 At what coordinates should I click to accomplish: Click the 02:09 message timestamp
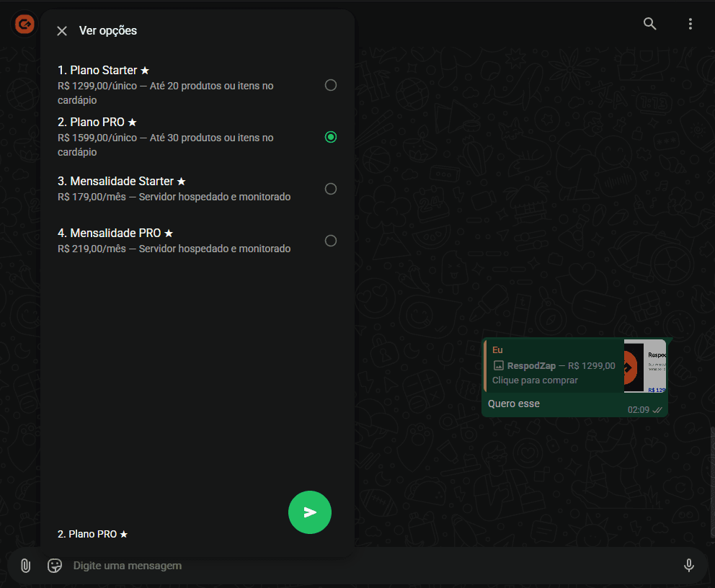(639, 410)
